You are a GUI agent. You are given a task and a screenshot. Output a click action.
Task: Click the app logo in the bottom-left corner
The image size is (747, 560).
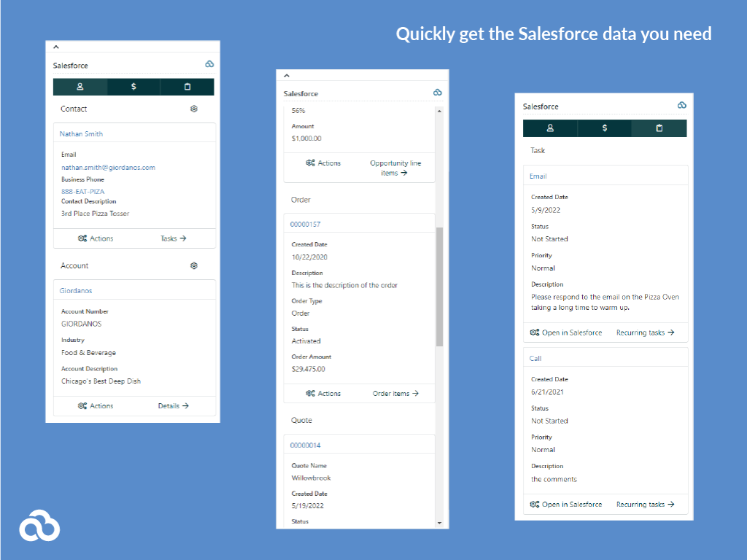(39, 526)
